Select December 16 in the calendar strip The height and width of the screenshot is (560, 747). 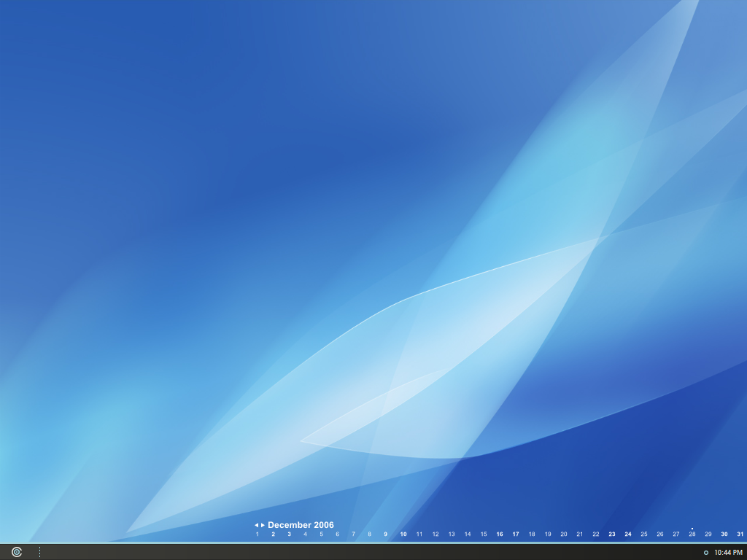point(499,534)
